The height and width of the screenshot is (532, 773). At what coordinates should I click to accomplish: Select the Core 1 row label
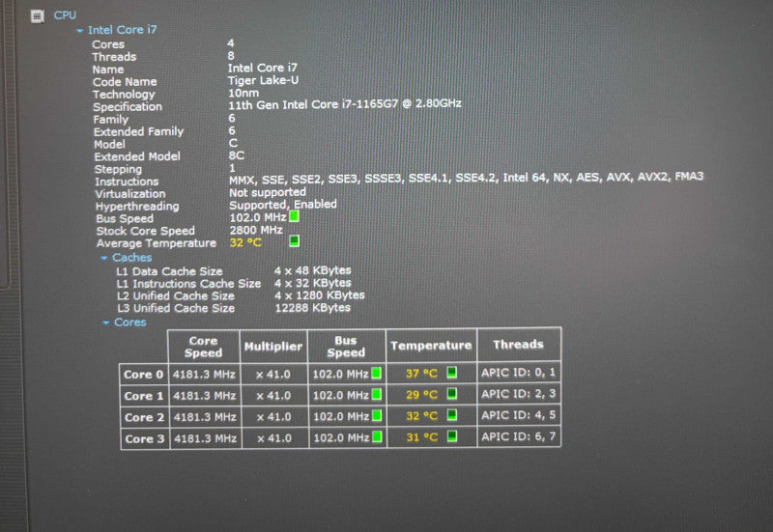[x=144, y=396]
